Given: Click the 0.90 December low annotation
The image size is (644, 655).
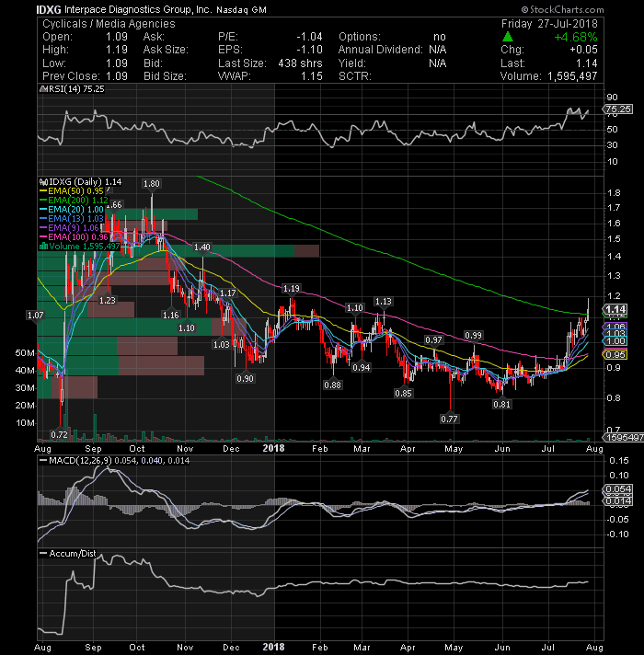Looking at the screenshot, I should (245, 378).
